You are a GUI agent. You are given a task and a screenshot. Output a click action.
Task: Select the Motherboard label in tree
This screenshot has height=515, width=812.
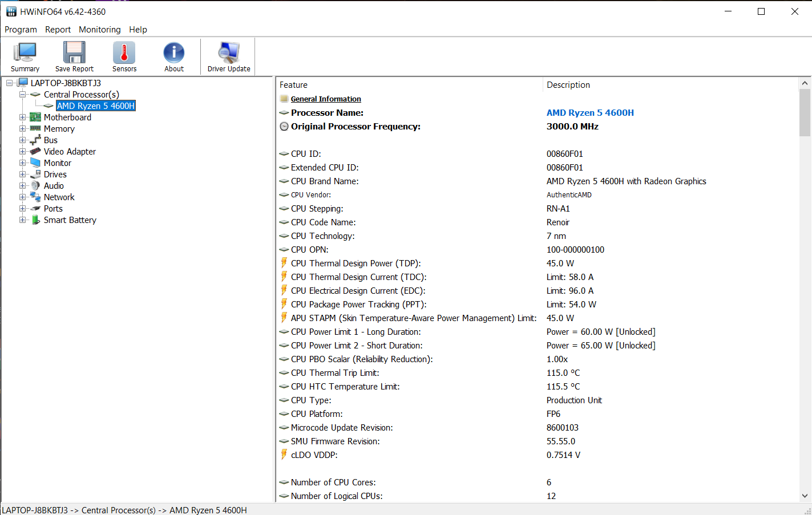coord(67,117)
